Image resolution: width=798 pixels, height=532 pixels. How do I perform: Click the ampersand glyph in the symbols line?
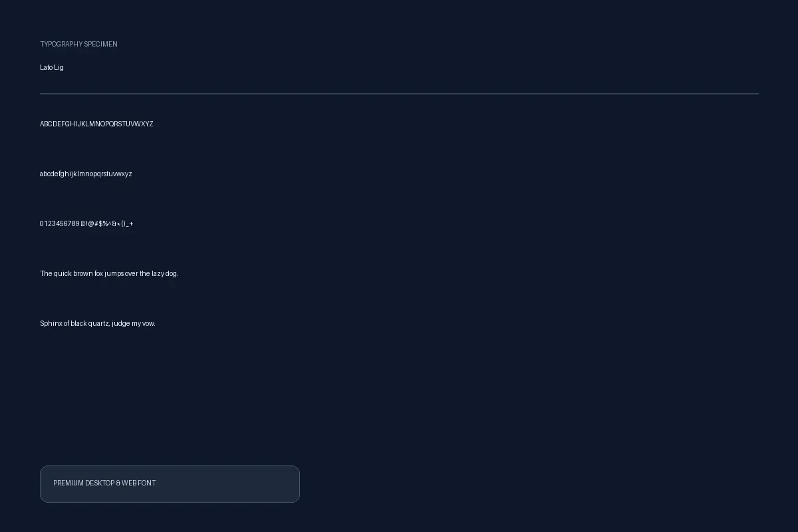point(114,223)
